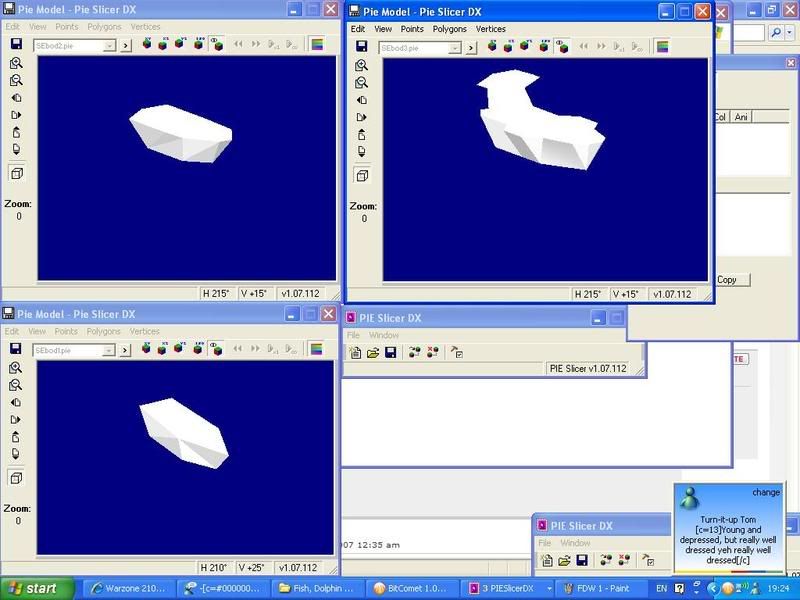This screenshot has height=600, width=800.
Task: Rotate model right in the SEbod1.pie window
Action: coord(16,420)
